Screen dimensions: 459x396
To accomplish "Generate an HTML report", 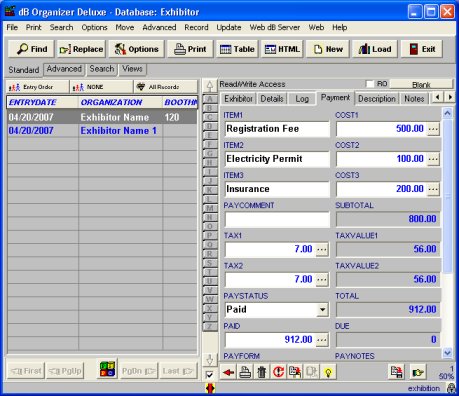I will pyautogui.click(x=282, y=49).
